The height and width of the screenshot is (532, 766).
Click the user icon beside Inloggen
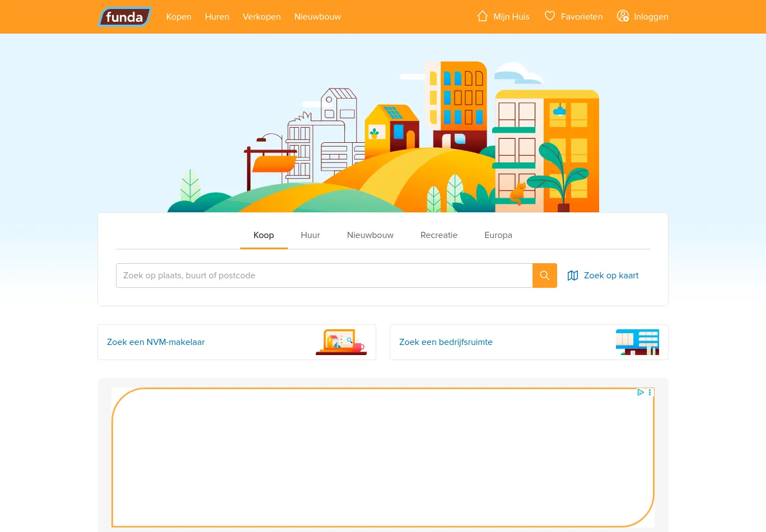pos(623,16)
